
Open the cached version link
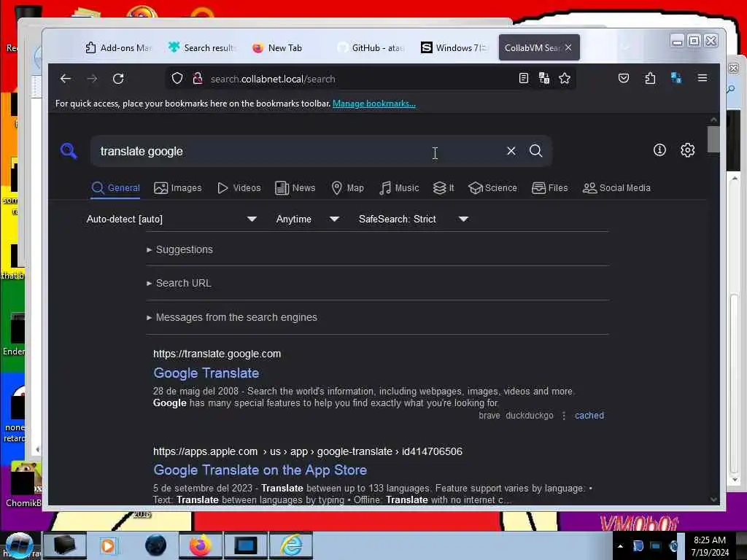point(589,415)
